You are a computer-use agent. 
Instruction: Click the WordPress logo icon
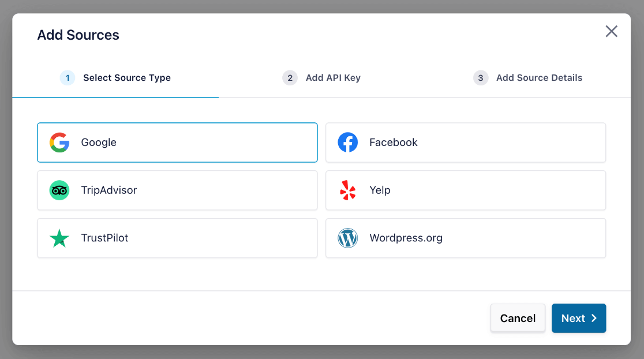point(347,238)
